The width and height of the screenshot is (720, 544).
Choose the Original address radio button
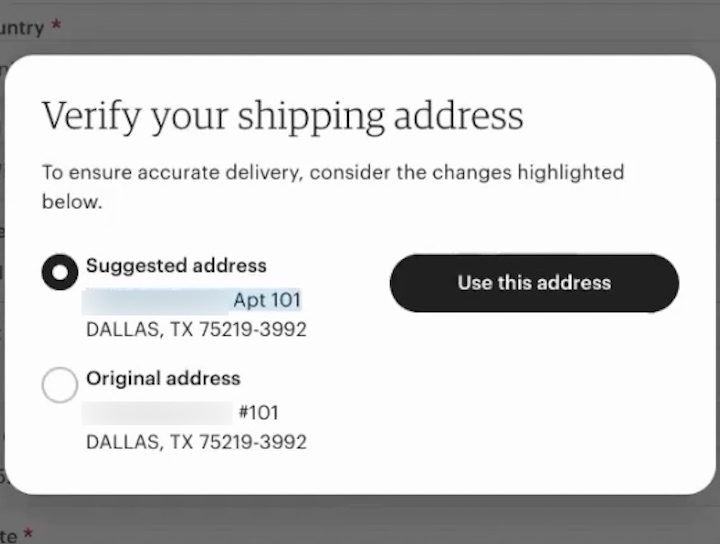pos(60,385)
